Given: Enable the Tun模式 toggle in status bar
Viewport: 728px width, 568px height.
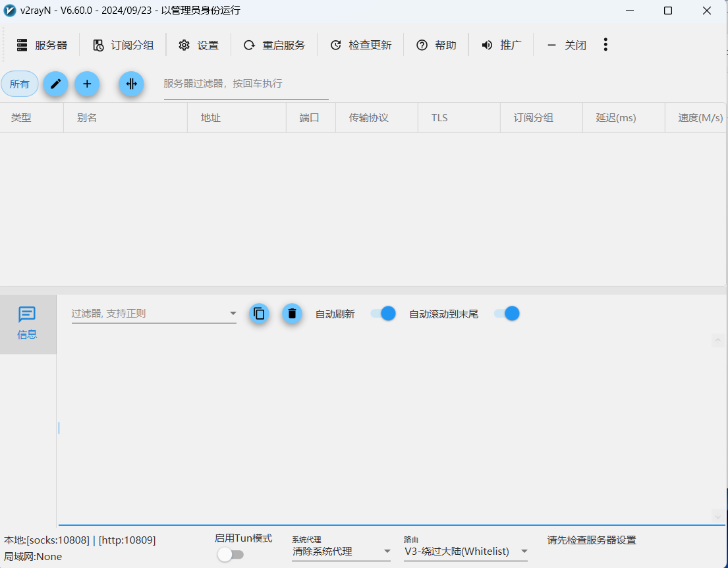Looking at the screenshot, I should 230,555.
